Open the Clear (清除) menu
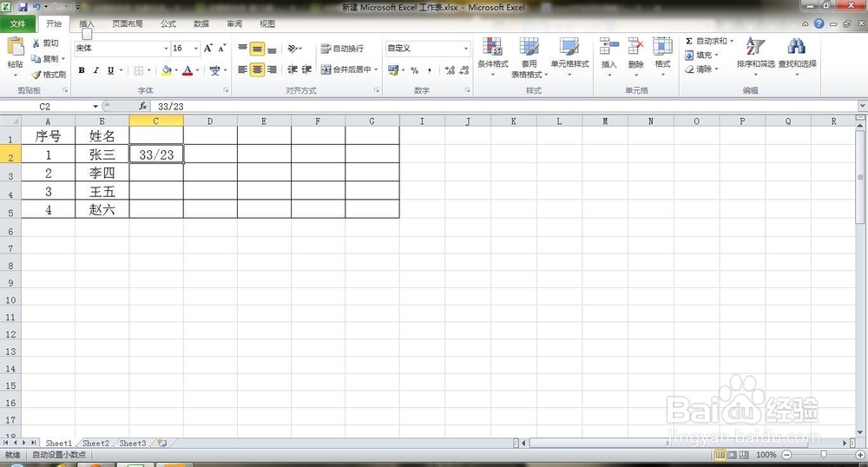 pyautogui.click(x=702, y=69)
